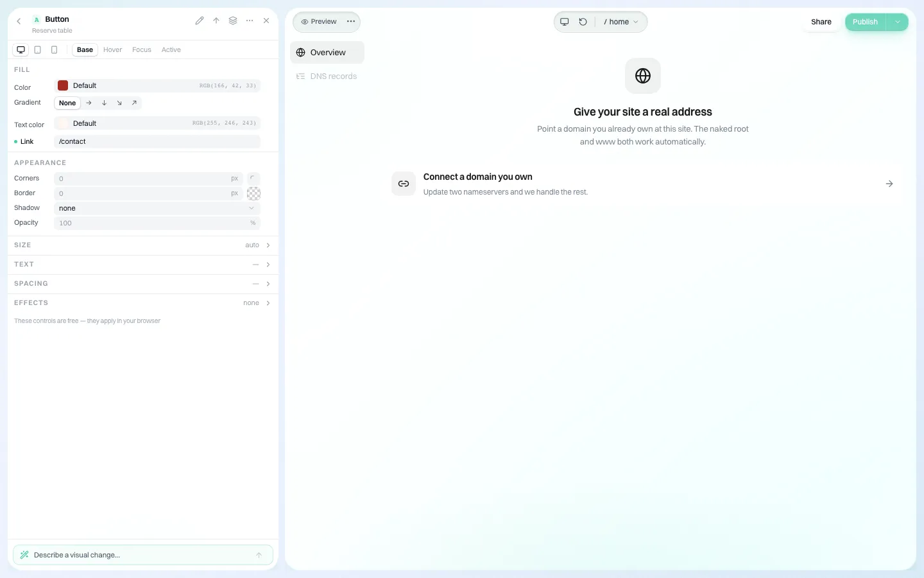This screenshot has height=578, width=924.
Task: Switch to desktop breakpoint icon
Action: [x=21, y=49]
